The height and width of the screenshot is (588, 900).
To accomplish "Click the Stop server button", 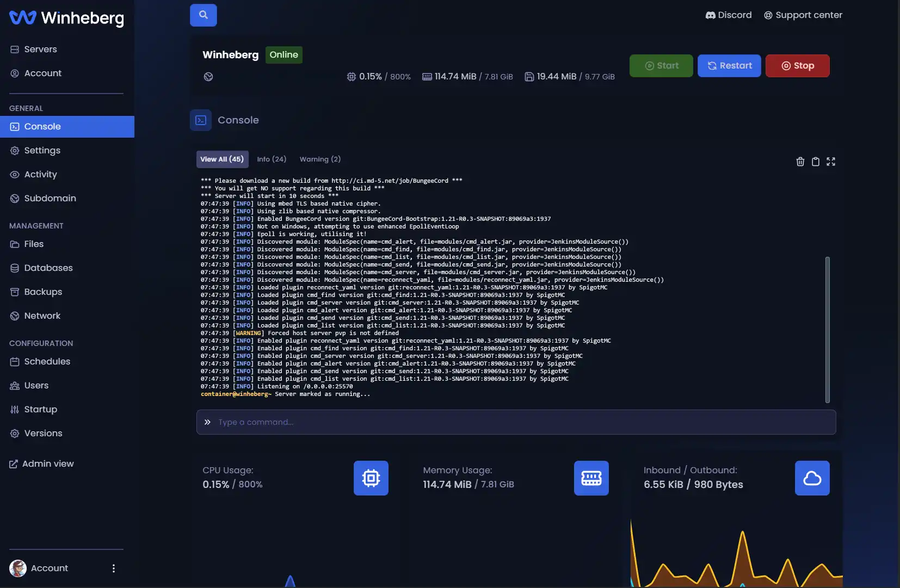I will tap(797, 66).
